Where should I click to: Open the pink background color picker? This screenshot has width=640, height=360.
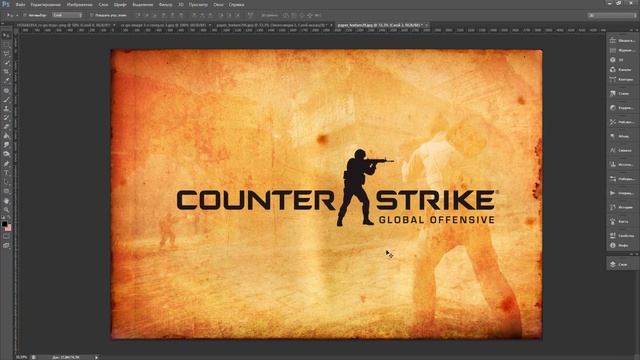click(9, 228)
